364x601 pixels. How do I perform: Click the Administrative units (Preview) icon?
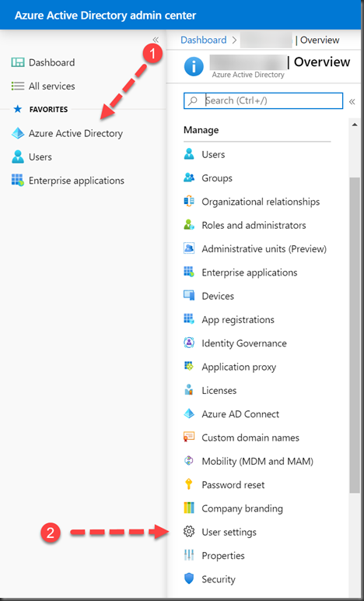[189, 249]
